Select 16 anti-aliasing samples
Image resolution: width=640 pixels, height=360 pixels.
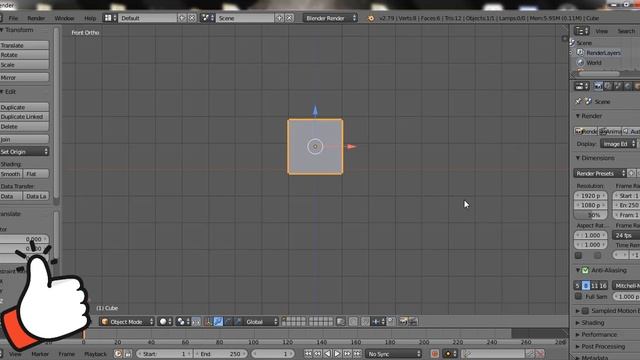click(603, 286)
